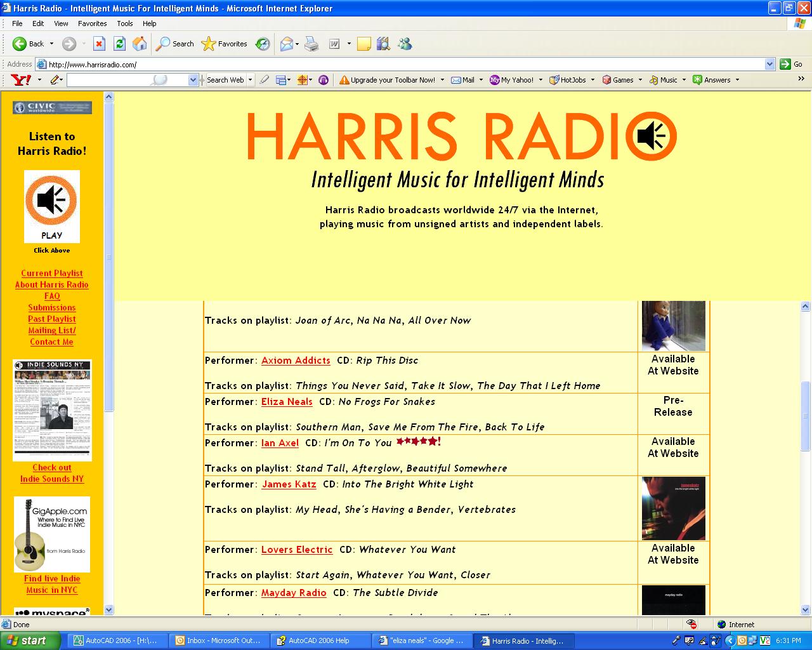Expand the Y! logo menu arrow
Screen dimensions: 812x650
click(x=39, y=80)
